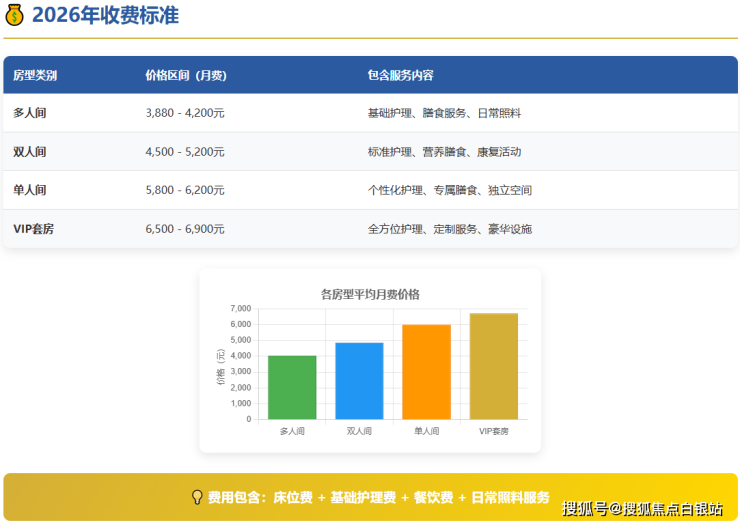Open the 搜狐号@搜狐焦点白银站 watermark link
The width and height of the screenshot is (740, 525).
[x=642, y=508]
